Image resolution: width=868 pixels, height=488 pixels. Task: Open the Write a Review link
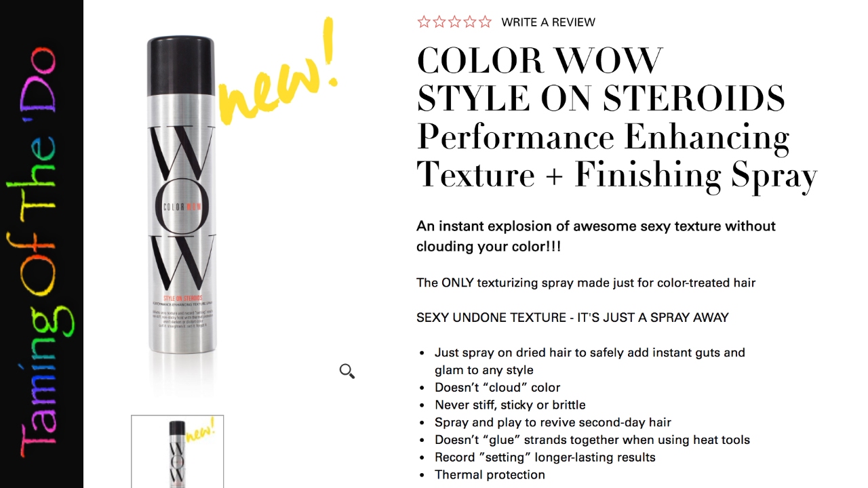(548, 22)
